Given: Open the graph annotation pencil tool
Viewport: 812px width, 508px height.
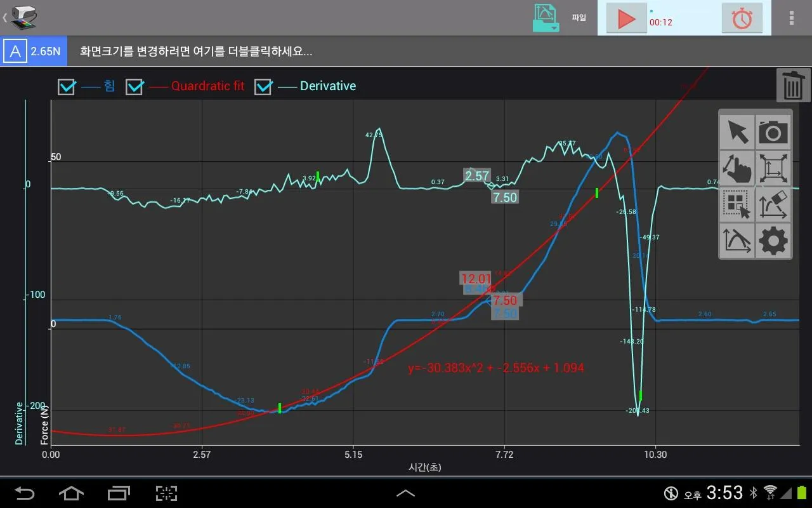Looking at the screenshot, I should pyautogui.click(x=773, y=204).
